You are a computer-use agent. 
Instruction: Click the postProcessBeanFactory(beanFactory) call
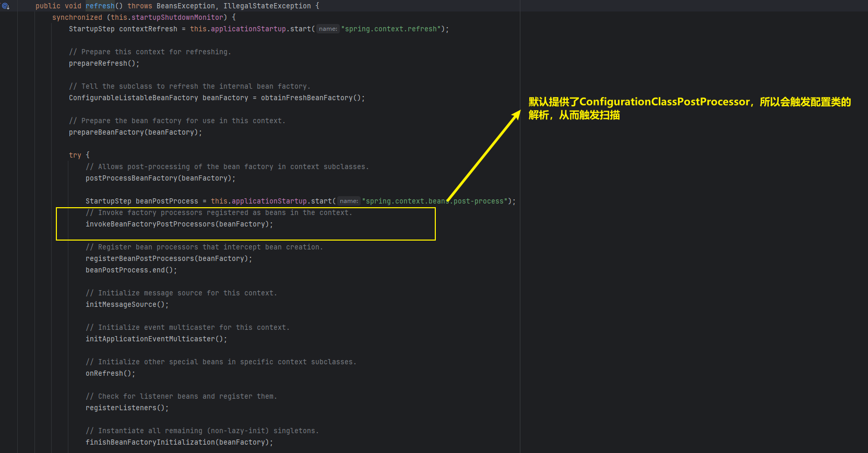(x=161, y=178)
